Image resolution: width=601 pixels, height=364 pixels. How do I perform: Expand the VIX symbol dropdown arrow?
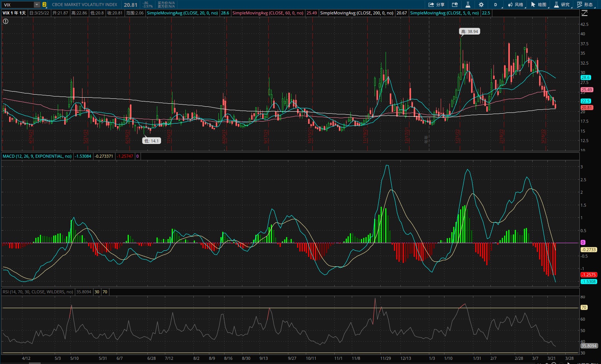[37, 5]
